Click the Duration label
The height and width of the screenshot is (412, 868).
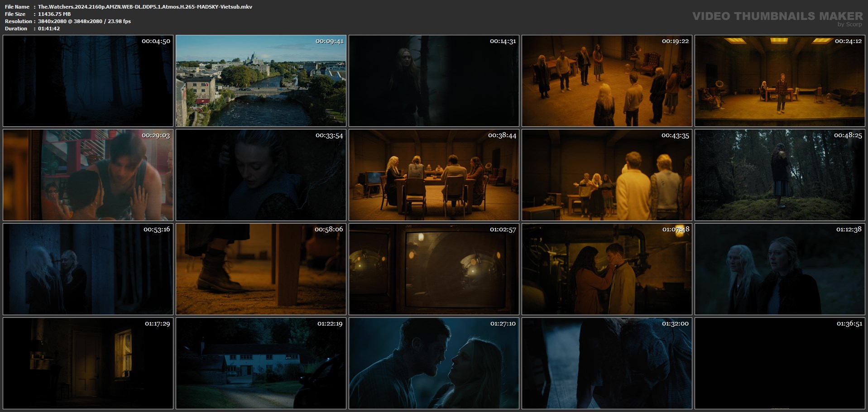(16, 29)
